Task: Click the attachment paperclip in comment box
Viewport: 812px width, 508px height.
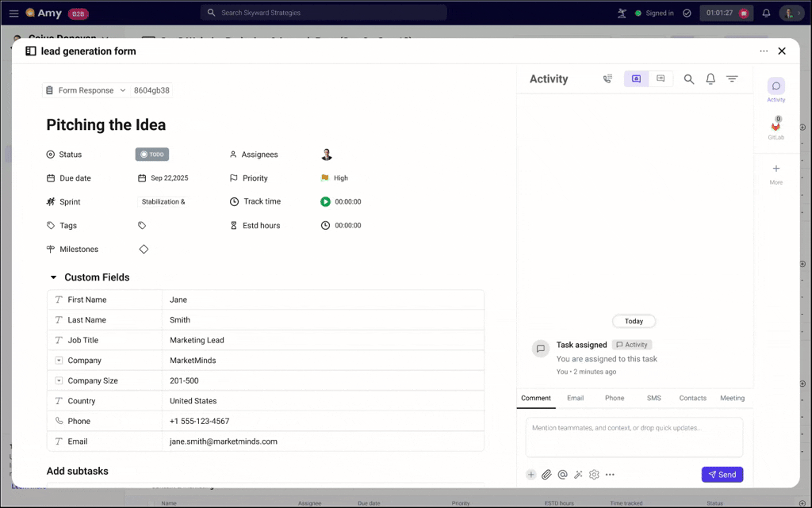Action: [546, 474]
